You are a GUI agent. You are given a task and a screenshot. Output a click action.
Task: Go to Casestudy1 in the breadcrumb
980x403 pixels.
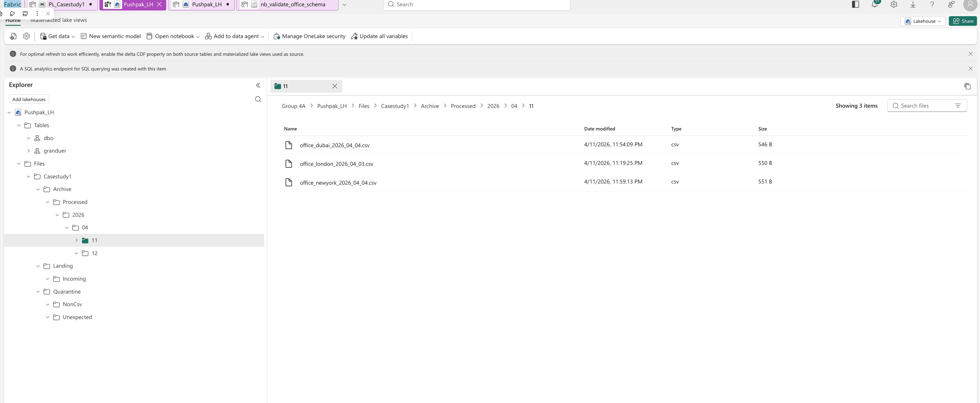coord(395,106)
